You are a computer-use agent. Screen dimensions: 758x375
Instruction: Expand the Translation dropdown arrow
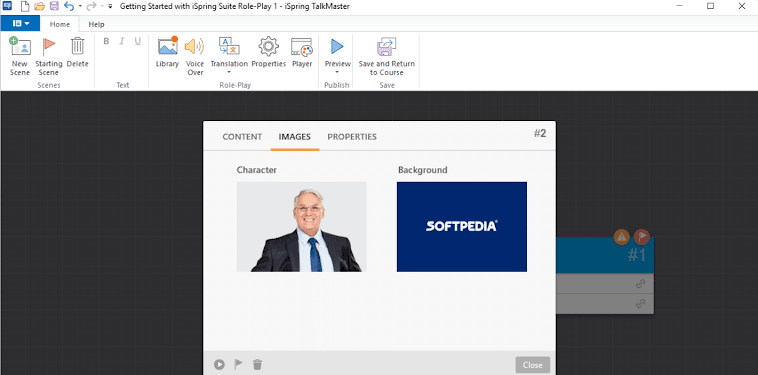coord(229,72)
